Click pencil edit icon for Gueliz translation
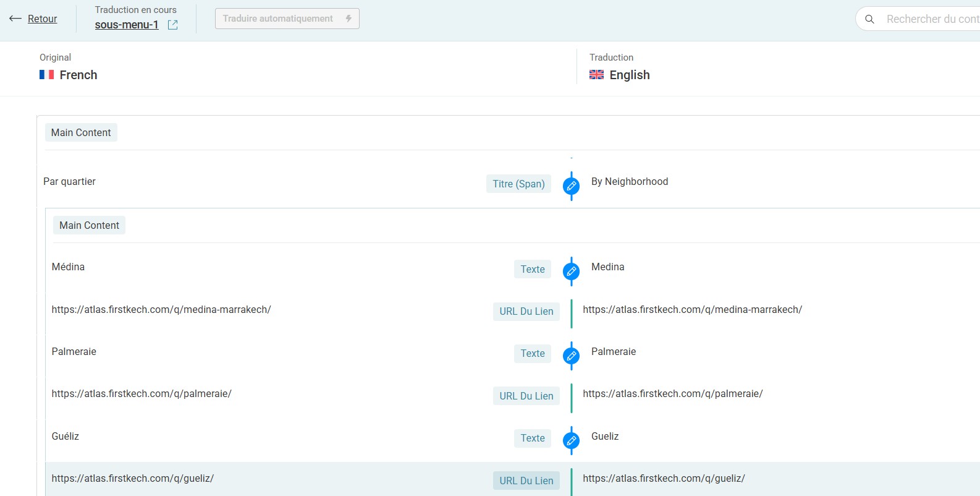This screenshot has height=496, width=980. [572, 440]
